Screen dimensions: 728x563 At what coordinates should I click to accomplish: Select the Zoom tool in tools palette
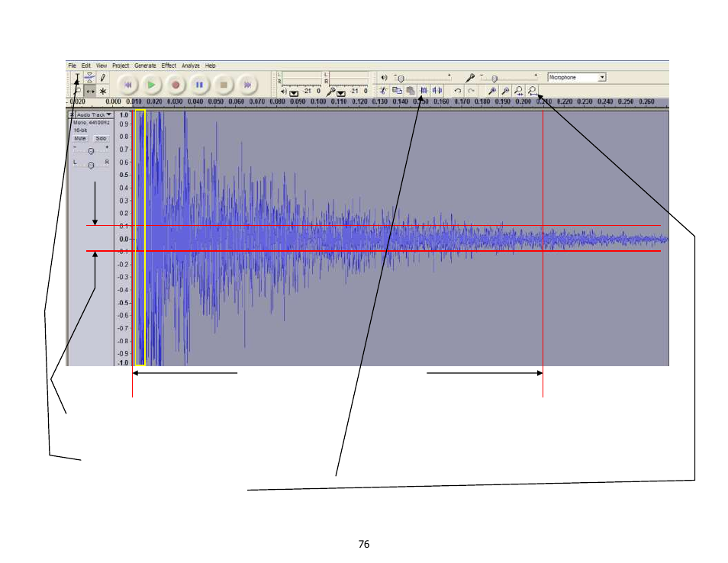click(78, 91)
